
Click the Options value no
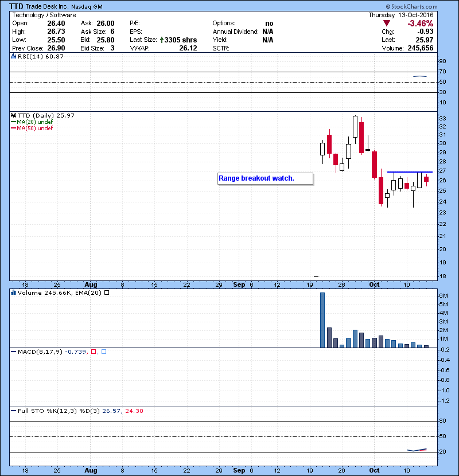[269, 24]
